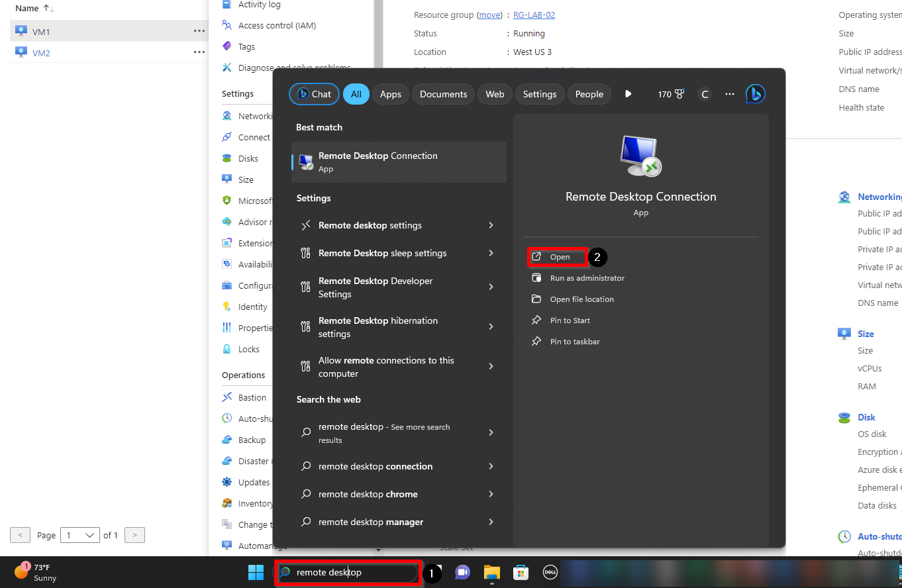
Task: Click the large Remote Desktop Connection icon
Action: click(640, 156)
